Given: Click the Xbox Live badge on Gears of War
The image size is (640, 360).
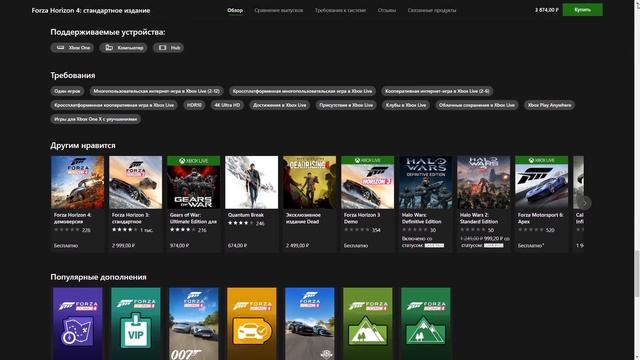Looking at the screenshot, I should (193, 161).
